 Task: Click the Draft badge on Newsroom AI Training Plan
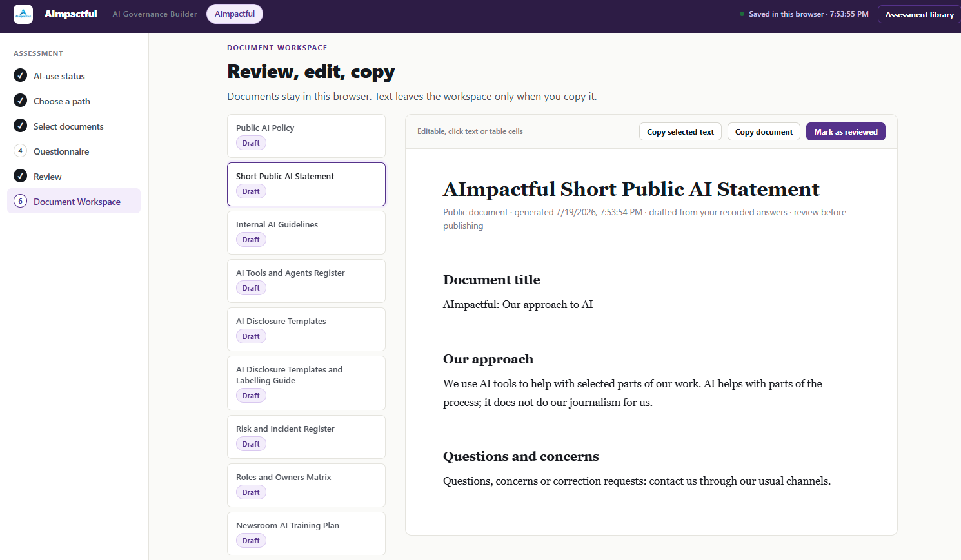251,541
